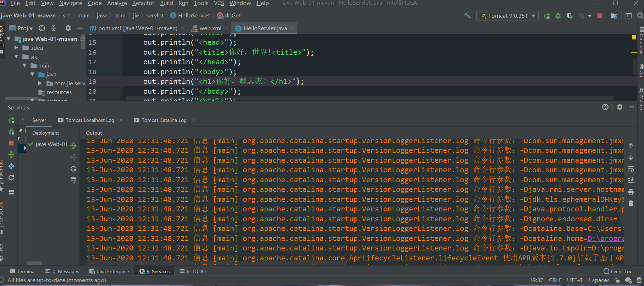Select the Server tab in Services
The image size is (644, 286).
39,120
